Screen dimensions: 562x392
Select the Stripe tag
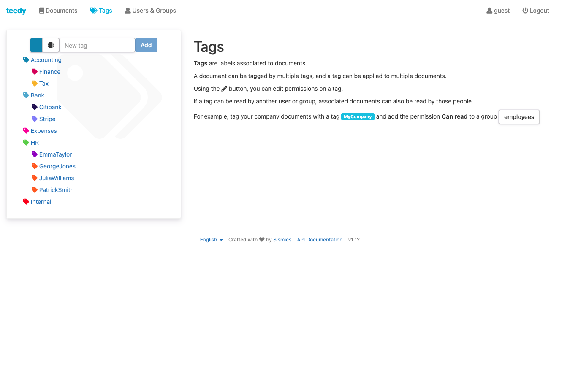47,119
